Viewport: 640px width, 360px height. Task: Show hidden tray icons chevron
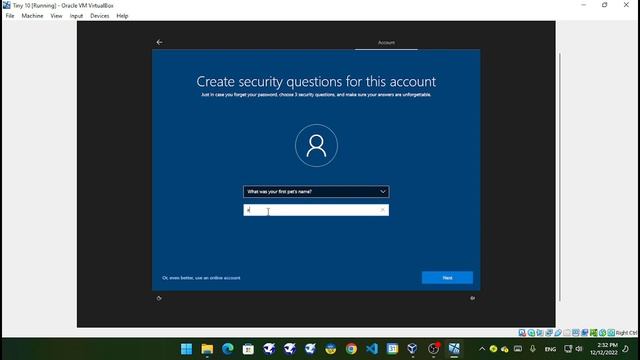pyautogui.click(x=482, y=349)
